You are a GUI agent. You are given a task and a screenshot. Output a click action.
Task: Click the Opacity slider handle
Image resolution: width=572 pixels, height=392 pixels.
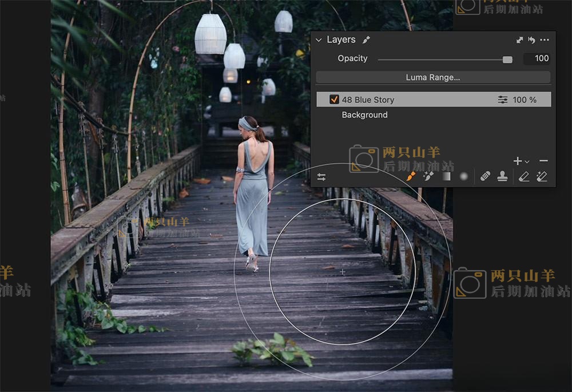click(x=507, y=59)
